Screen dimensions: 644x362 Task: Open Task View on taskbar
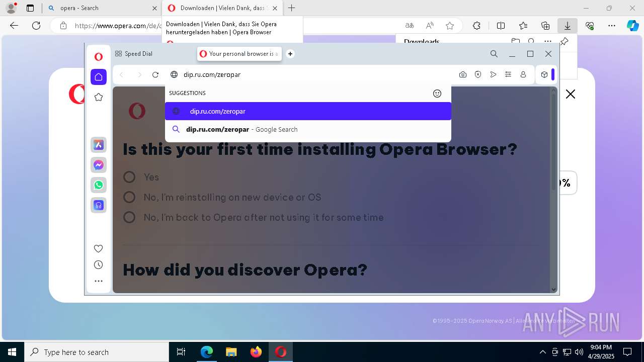tap(181, 352)
